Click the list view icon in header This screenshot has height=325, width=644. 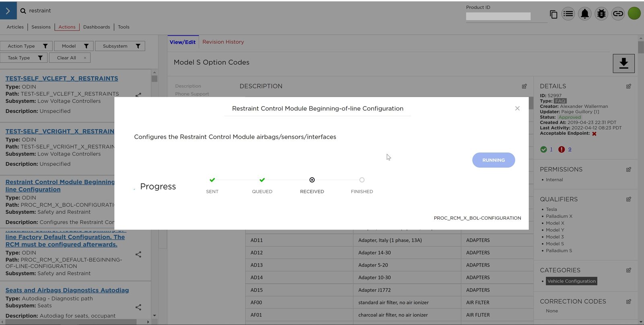click(568, 14)
